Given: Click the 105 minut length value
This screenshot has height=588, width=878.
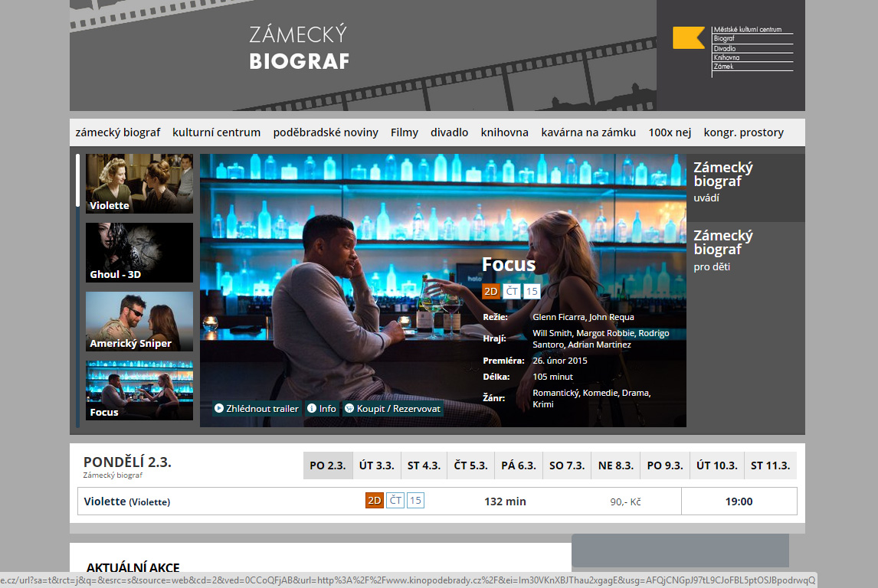Looking at the screenshot, I should pyautogui.click(x=552, y=377).
